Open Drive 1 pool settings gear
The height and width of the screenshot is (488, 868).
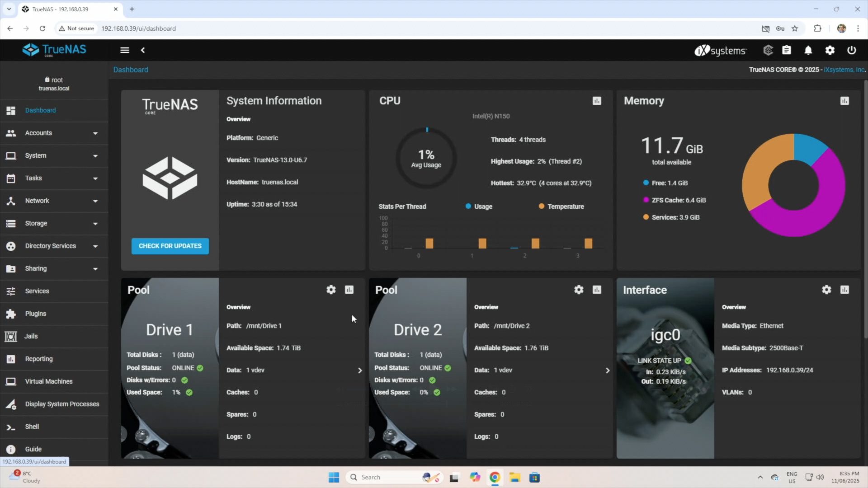(x=331, y=290)
